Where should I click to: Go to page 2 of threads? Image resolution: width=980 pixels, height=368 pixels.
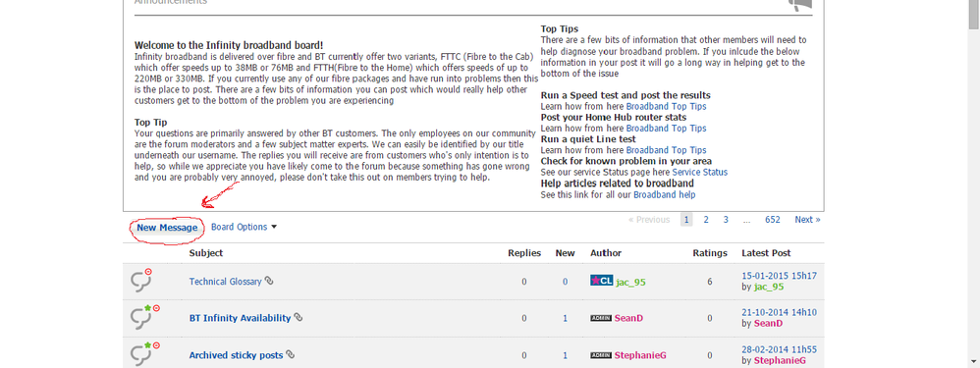point(706,219)
